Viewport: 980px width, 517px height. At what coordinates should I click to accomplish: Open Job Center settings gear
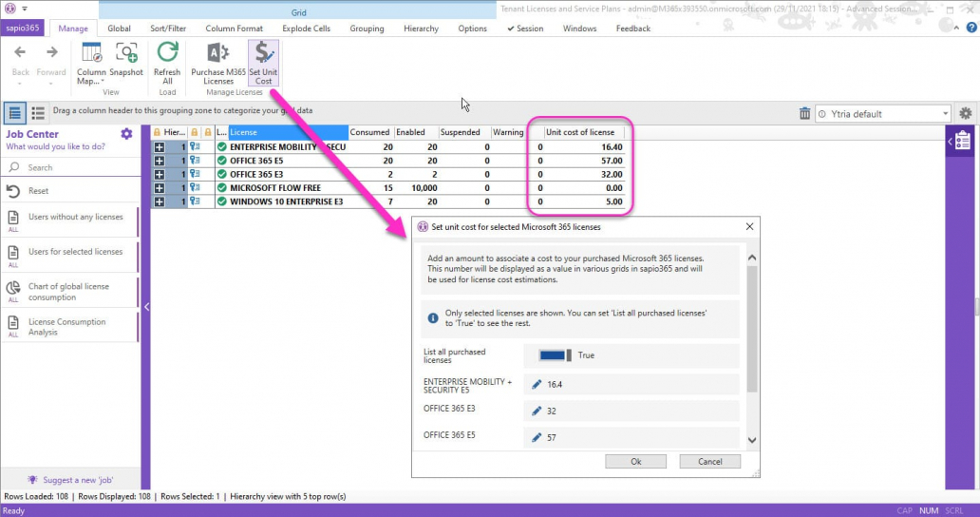click(x=126, y=134)
